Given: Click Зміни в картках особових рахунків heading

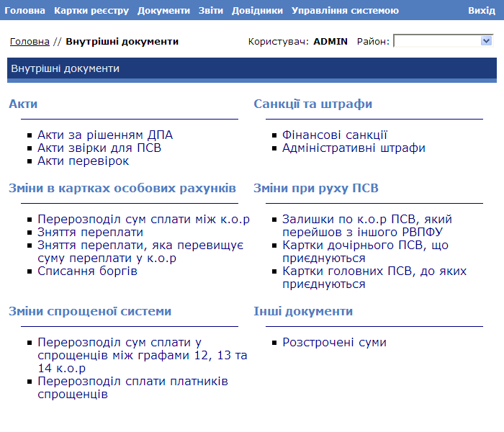Looking at the screenshot, I should [122, 189].
